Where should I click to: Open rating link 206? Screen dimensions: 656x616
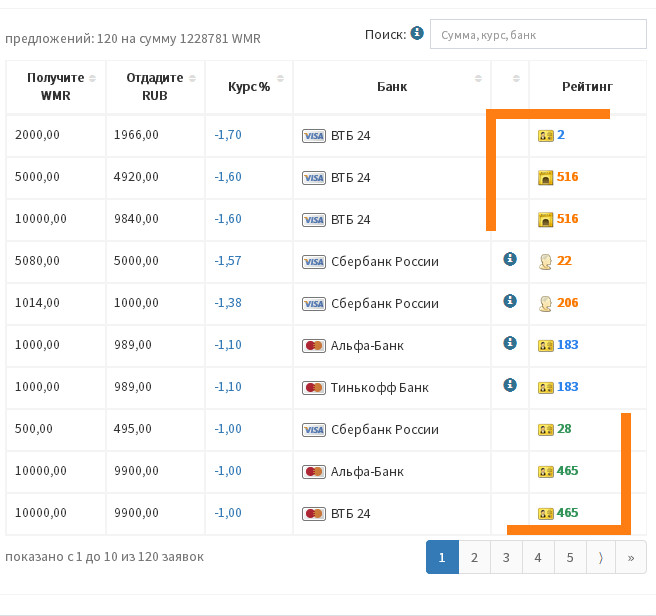(567, 303)
